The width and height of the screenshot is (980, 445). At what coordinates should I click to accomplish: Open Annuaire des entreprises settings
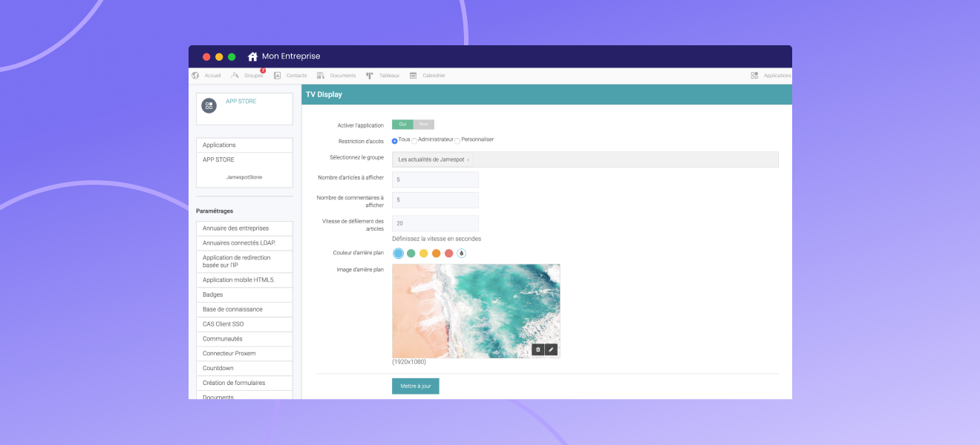(x=244, y=228)
